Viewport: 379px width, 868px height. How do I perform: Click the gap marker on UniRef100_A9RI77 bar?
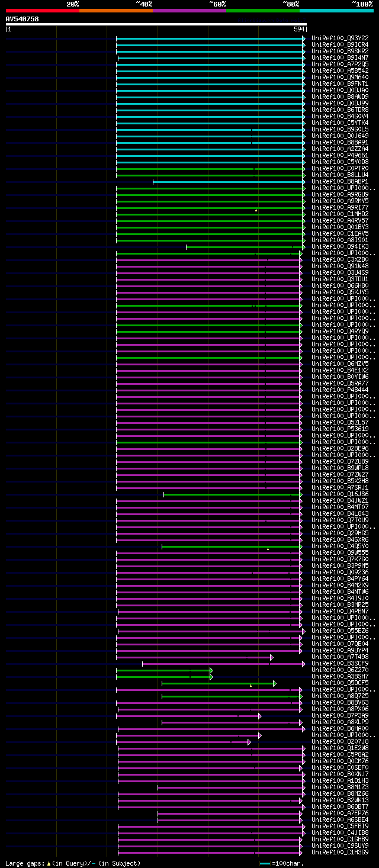pos(256,210)
